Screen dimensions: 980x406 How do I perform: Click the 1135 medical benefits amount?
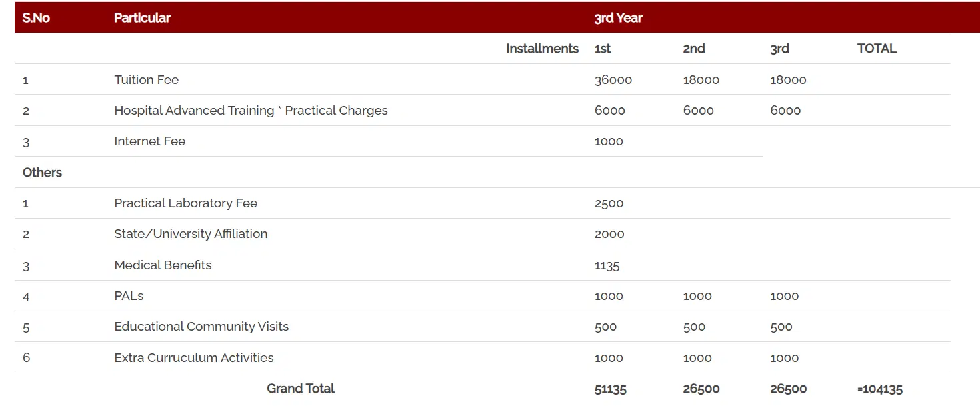607,265
